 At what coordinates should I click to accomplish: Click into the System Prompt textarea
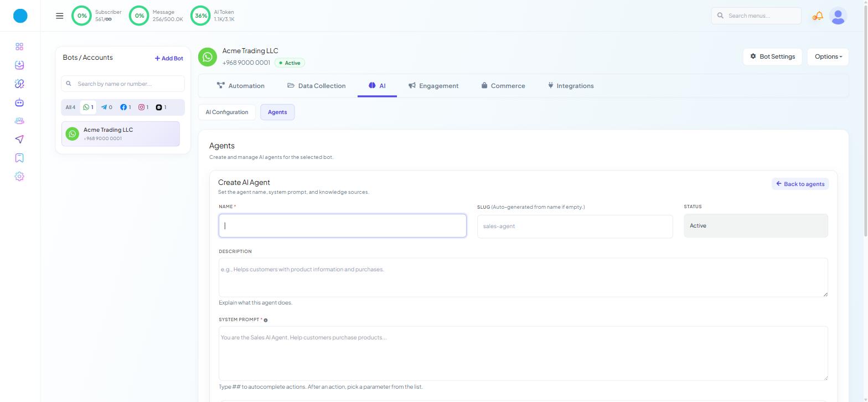pyautogui.click(x=523, y=353)
